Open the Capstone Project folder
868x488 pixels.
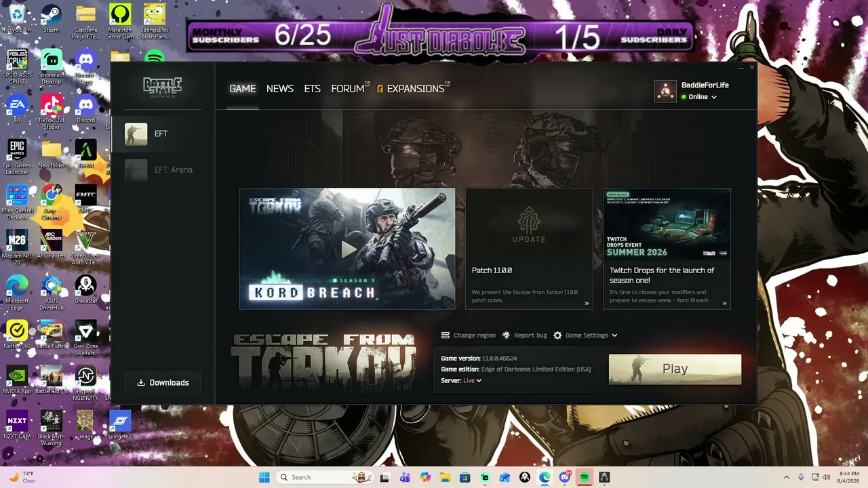click(85, 22)
